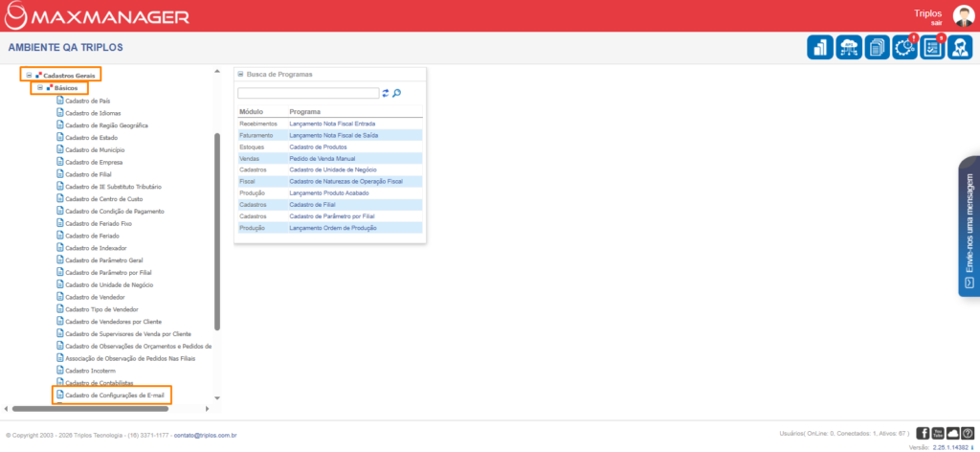
Task: Click the help question mark icon in footer
Action: (967, 434)
